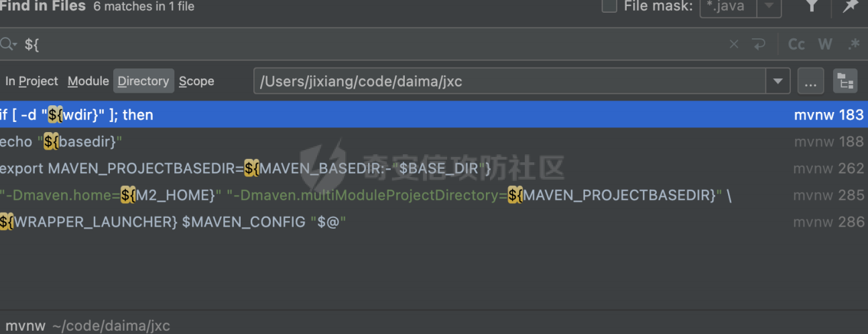Select the mvnw 188 echo basedir result
This screenshot has width=868, height=334.
pyautogui.click(x=434, y=142)
